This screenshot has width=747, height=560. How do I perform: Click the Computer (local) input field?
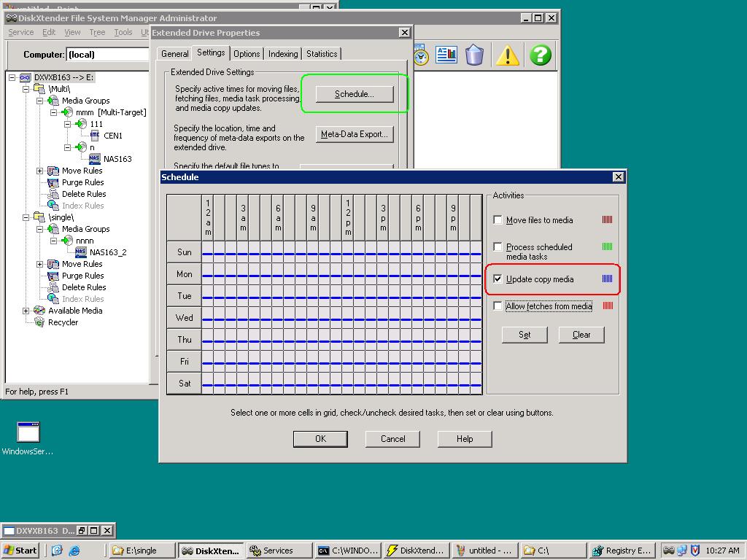coord(108,54)
